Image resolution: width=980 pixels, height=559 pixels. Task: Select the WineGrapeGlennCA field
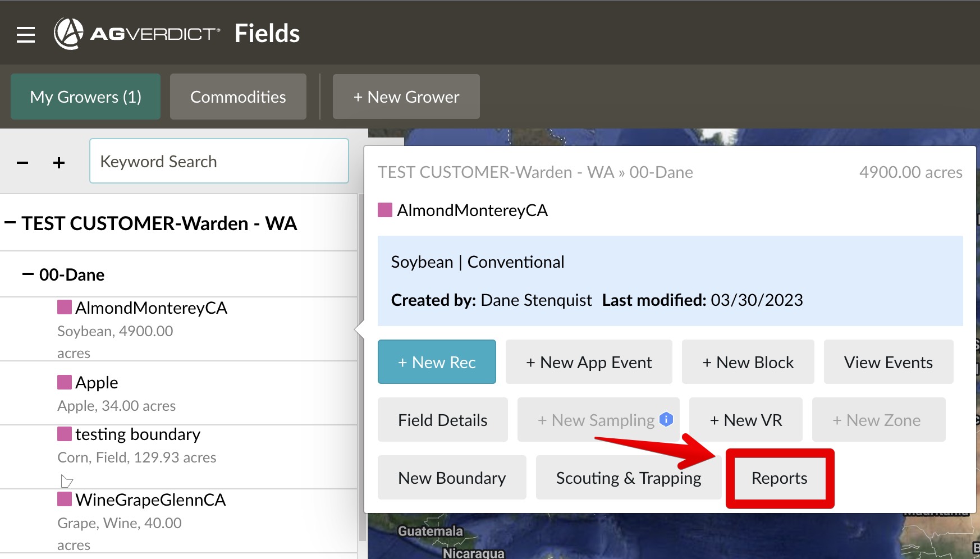click(x=150, y=500)
